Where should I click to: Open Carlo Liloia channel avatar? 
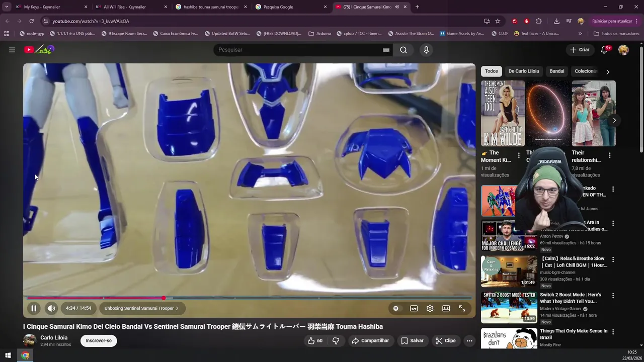[30, 340]
